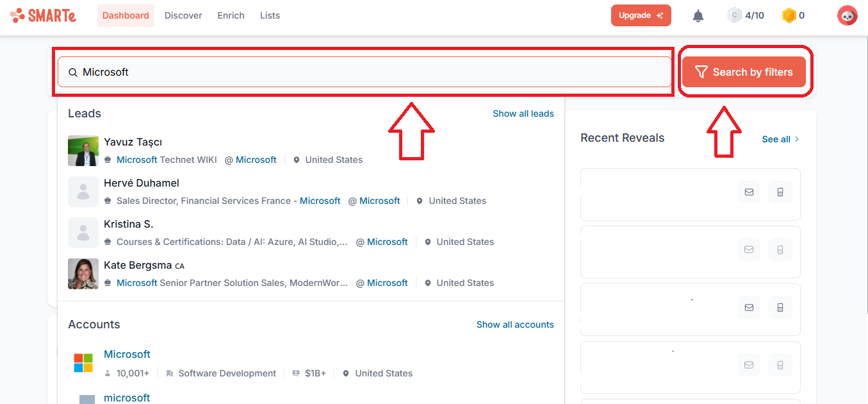Open the 4/10 credits indicator

[x=746, y=15]
